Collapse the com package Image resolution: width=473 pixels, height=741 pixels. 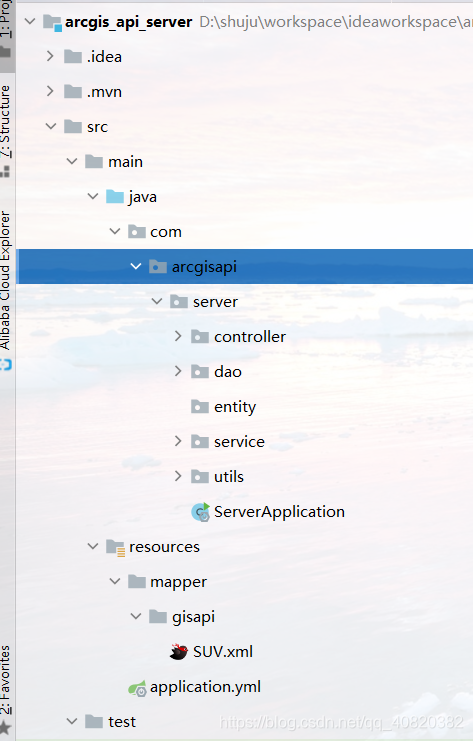(115, 232)
